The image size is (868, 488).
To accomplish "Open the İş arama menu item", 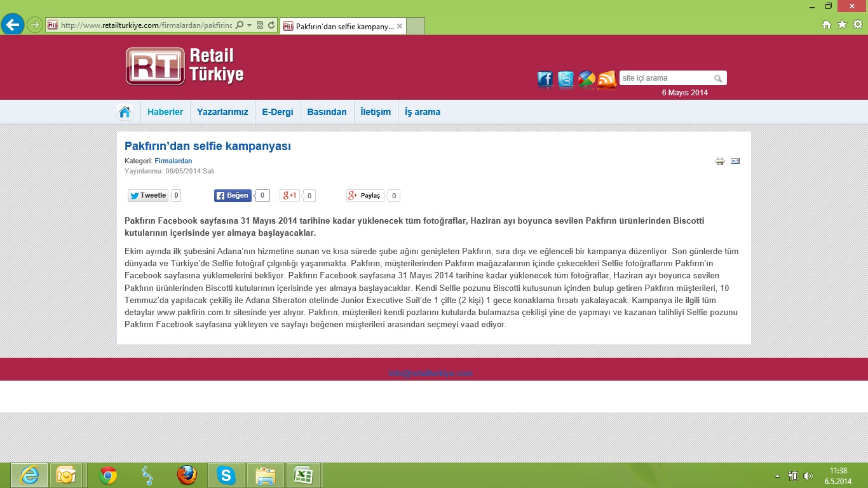I will (423, 112).
